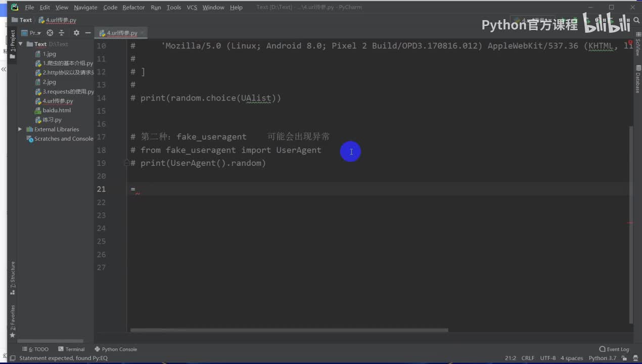Viewport: 642px width, 364px height.
Task: Click the 4 spaces indent setting
Action: [x=572, y=358]
